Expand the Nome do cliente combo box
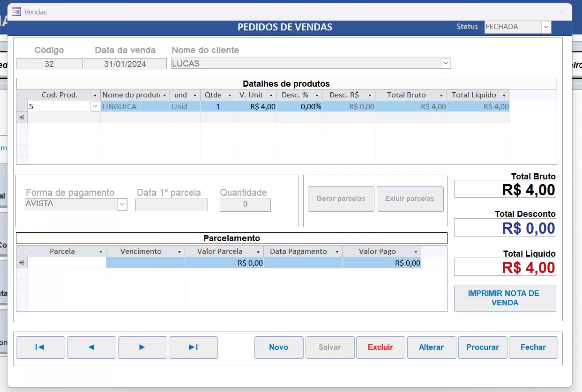Screen dimensions: 582x392 pos(446,63)
